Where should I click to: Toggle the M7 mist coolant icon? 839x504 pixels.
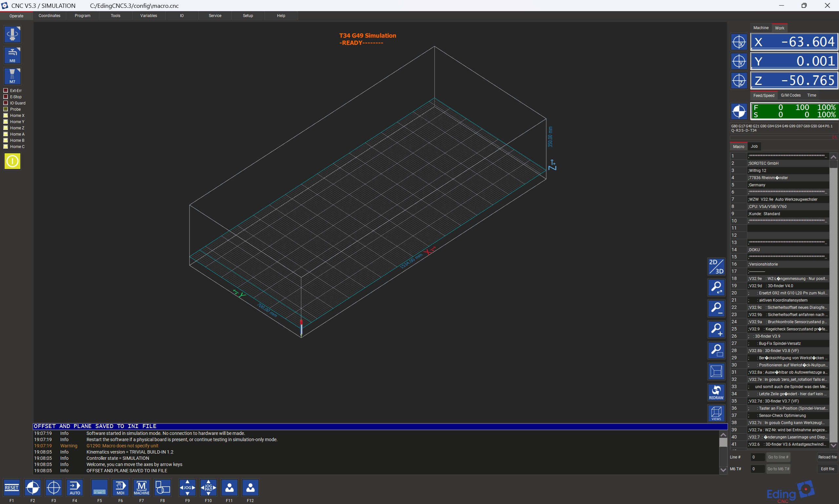coord(12,76)
